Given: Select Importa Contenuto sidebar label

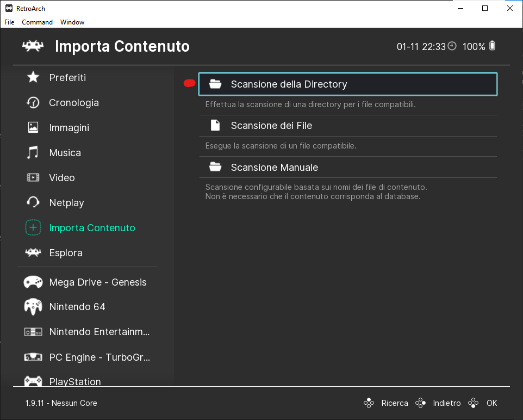Looking at the screenshot, I should (x=92, y=228).
